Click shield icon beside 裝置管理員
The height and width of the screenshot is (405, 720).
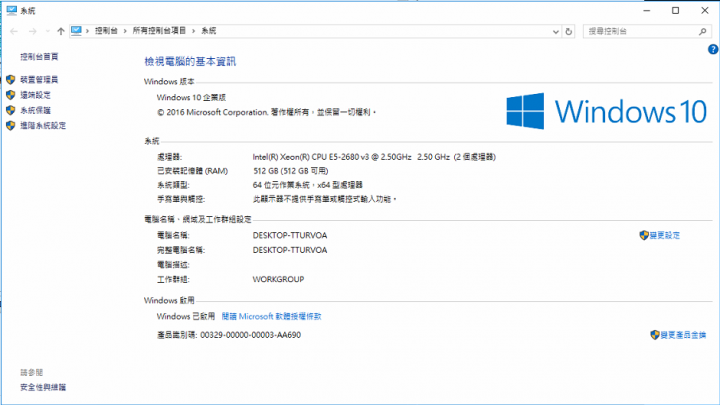pos(11,80)
